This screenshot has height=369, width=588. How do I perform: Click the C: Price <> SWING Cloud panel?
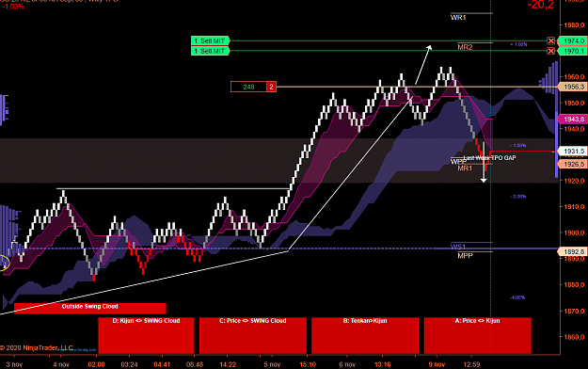(x=253, y=336)
